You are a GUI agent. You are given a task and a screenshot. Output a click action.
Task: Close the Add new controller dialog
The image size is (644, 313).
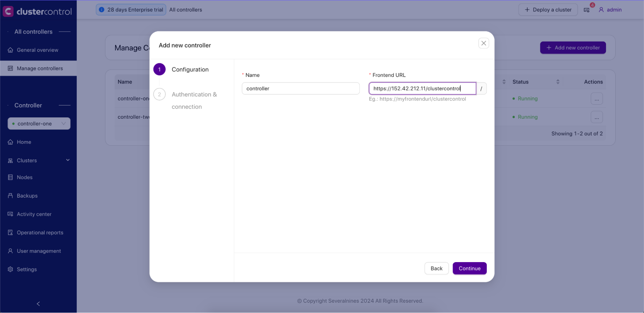484,43
